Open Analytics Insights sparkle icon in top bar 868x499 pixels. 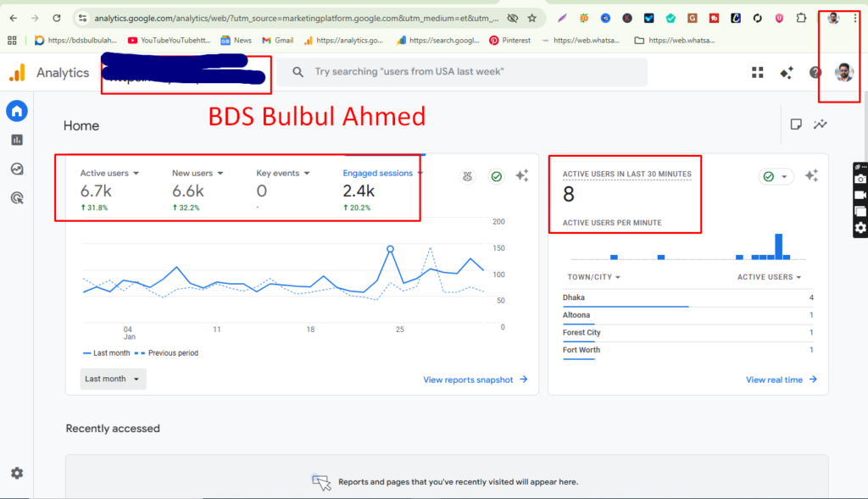(x=787, y=72)
